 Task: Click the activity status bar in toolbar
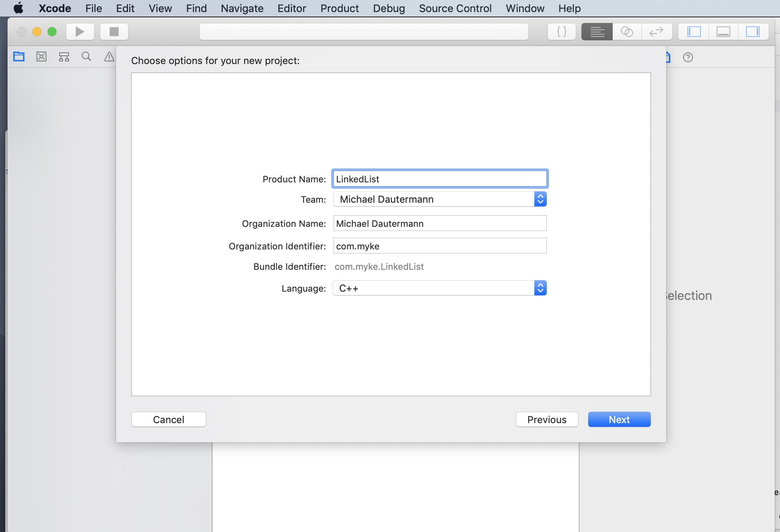click(x=364, y=32)
